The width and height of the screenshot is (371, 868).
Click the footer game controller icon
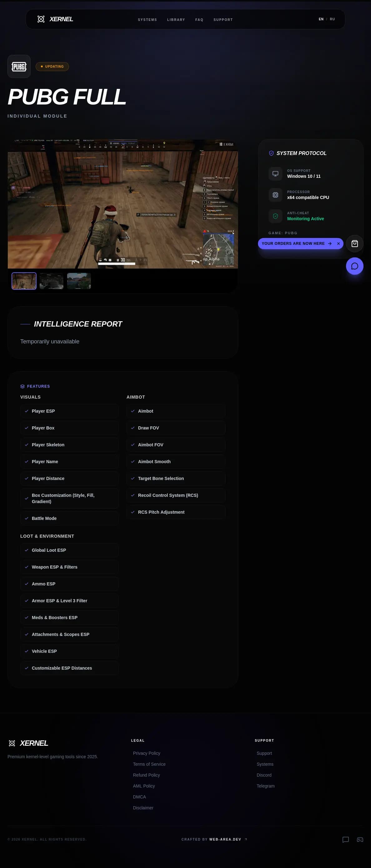click(x=360, y=839)
